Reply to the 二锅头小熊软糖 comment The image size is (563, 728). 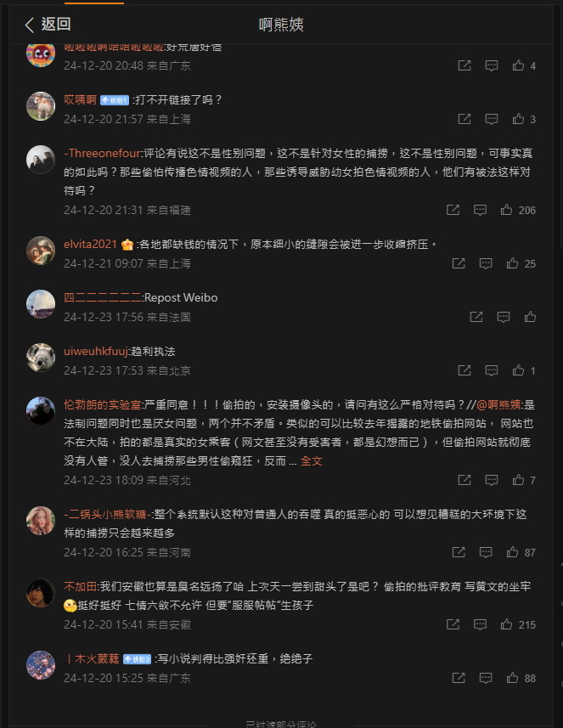[486, 551]
